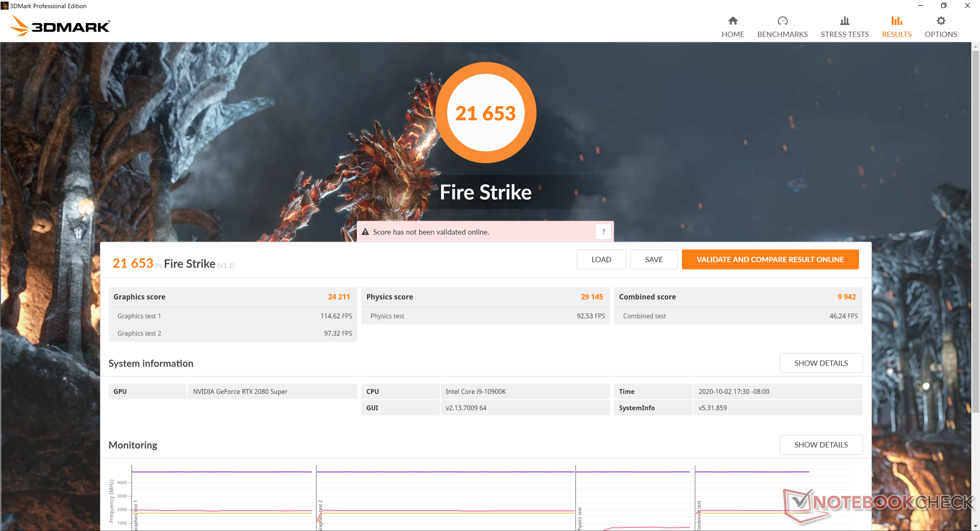Click the Home house icon
This screenshot has width=980, height=531.
pos(732,21)
